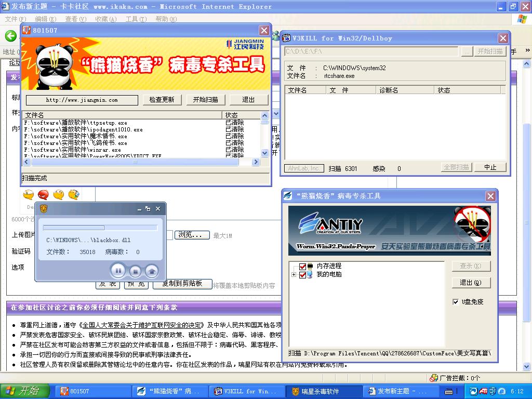Screen dimensions: 532x399
Task: Click the Windows flag logo in IE toolbar
Action: 522,19
